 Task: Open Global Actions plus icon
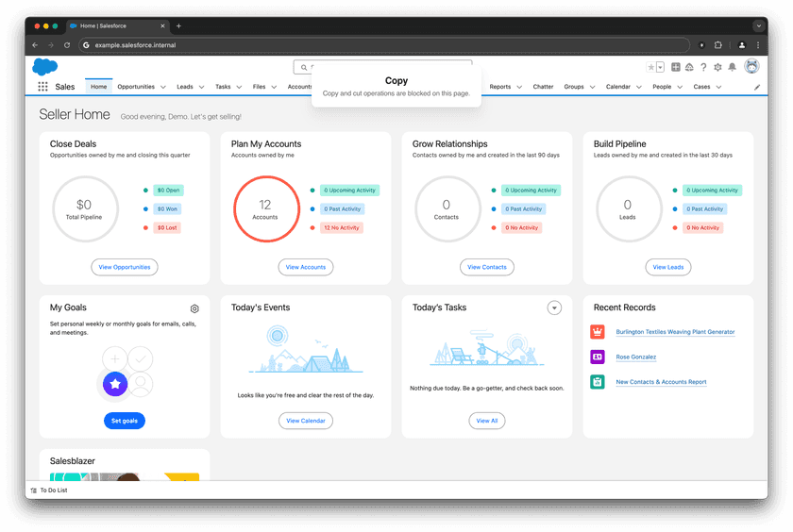coord(676,67)
